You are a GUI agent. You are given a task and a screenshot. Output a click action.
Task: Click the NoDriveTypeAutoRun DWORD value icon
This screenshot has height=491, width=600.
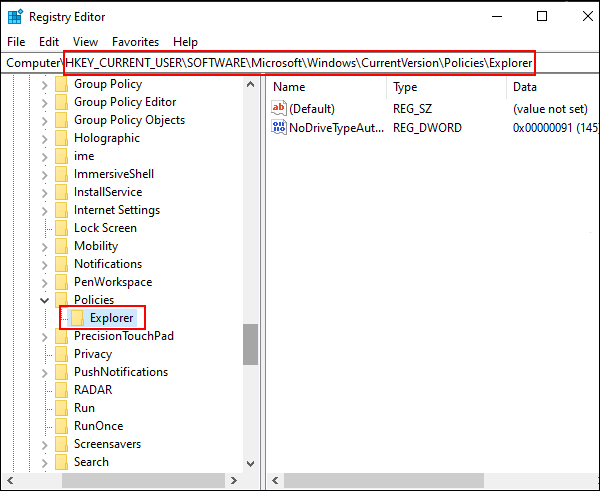pos(279,127)
